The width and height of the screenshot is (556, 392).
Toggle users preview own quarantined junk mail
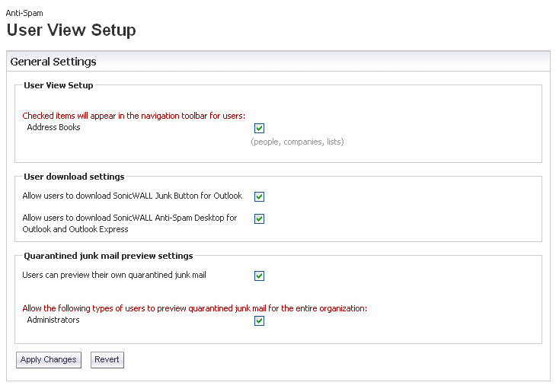(259, 276)
